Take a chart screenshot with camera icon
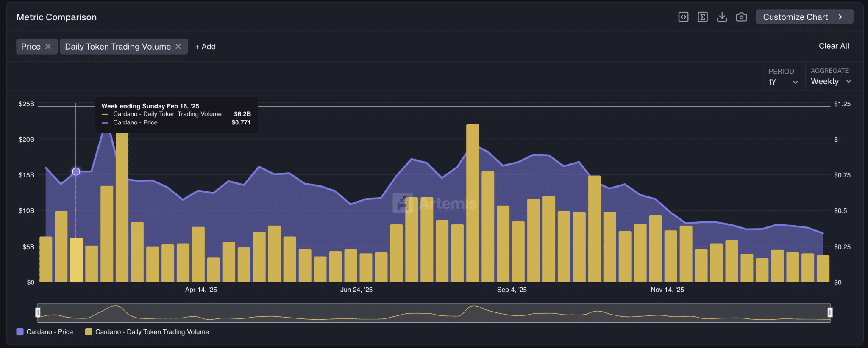Viewport: 868px width, 348px height. click(x=741, y=17)
